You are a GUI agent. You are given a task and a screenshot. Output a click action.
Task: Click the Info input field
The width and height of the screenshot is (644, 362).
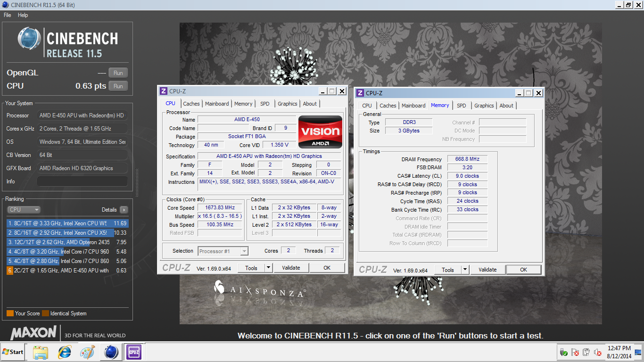83,181
